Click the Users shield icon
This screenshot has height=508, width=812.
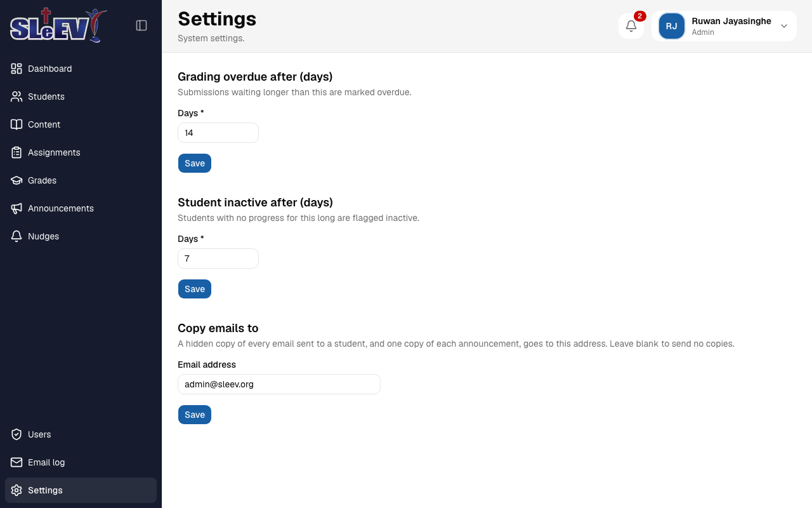tap(16, 434)
